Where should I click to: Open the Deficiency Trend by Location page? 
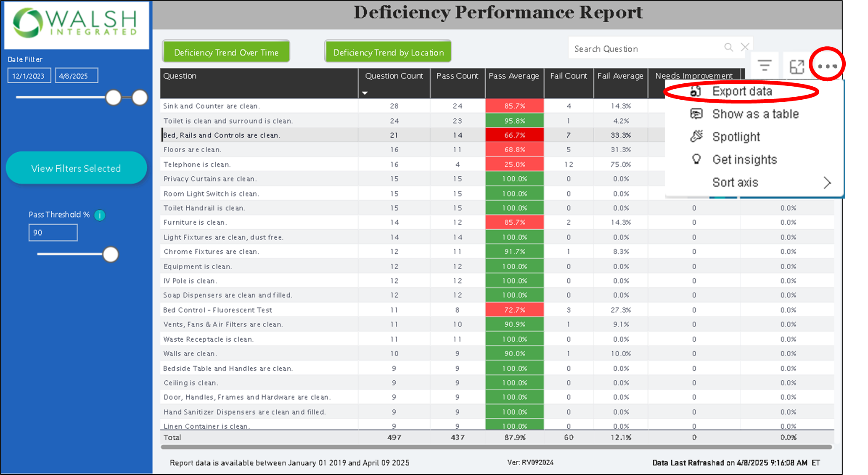pyautogui.click(x=388, y=53)
